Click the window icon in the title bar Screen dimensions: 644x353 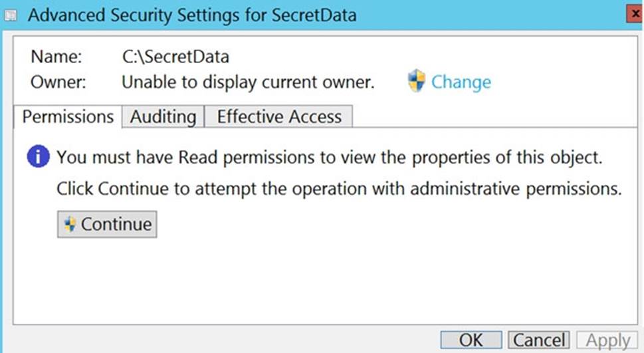click(11, 15)
